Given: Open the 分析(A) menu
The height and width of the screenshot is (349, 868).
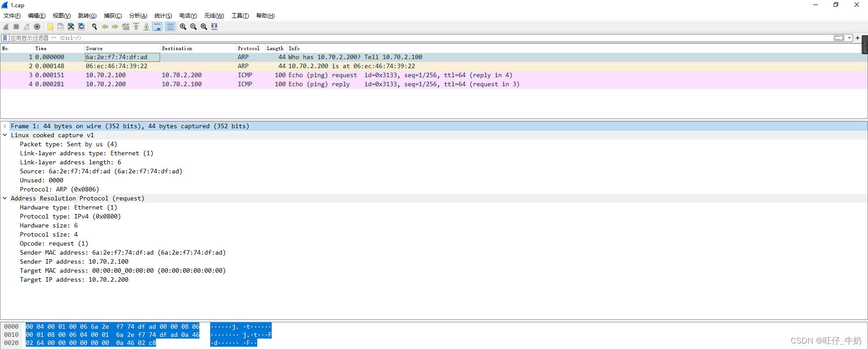Looking at the screenshot, I should 138,16.
